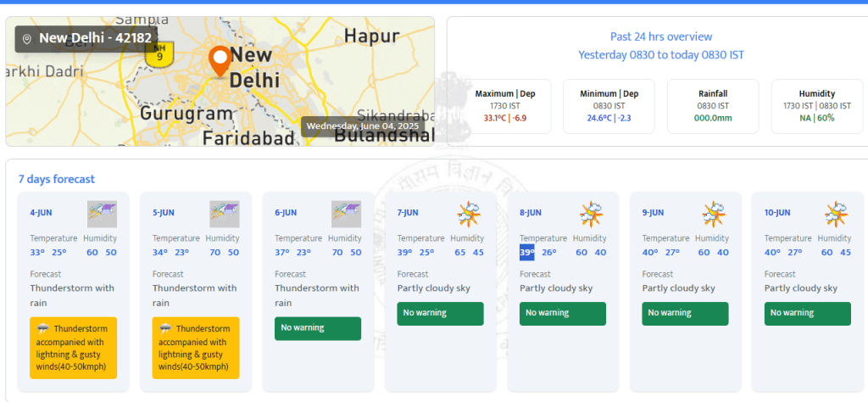Click the highlighted 39° in 8-JUN card
The height and width of the screenshot is (402, 868).
pyautogui.click(x=526, y=253)
